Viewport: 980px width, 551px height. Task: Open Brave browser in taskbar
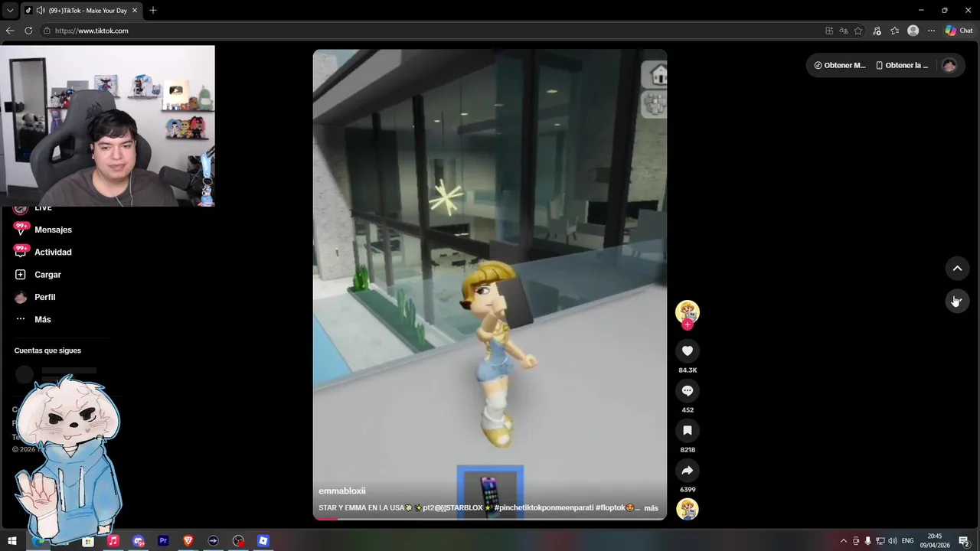click(188, 541)
